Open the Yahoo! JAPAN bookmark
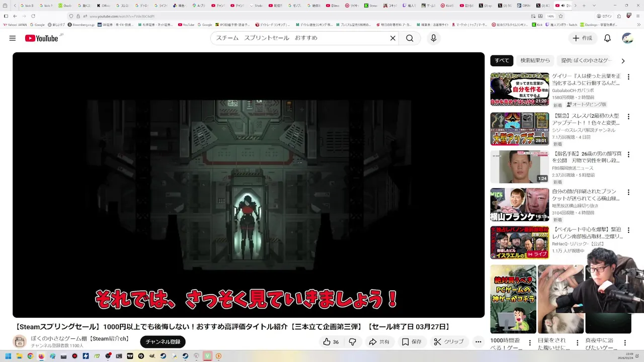Image resolution: width=644 pixels, height=362 pixels. tap(15, 25)
